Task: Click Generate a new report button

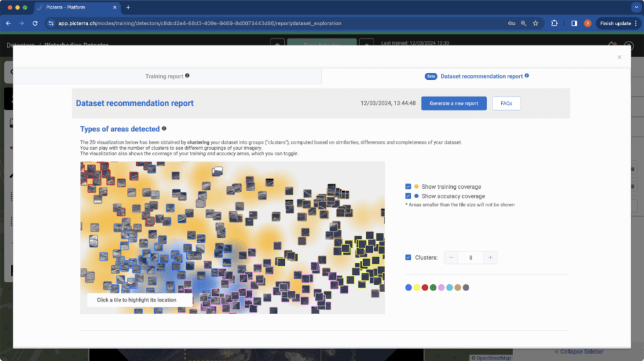Action: click(454, 104)
